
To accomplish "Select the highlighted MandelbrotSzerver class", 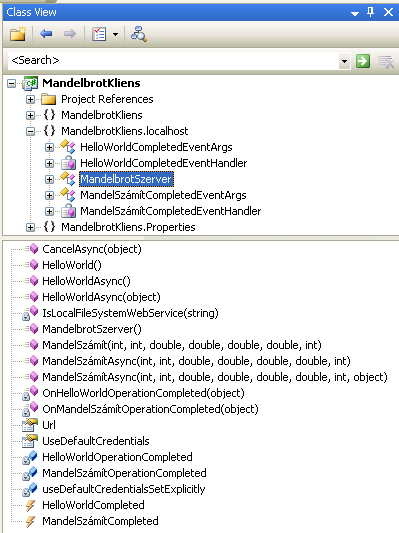I will point(126,179).
